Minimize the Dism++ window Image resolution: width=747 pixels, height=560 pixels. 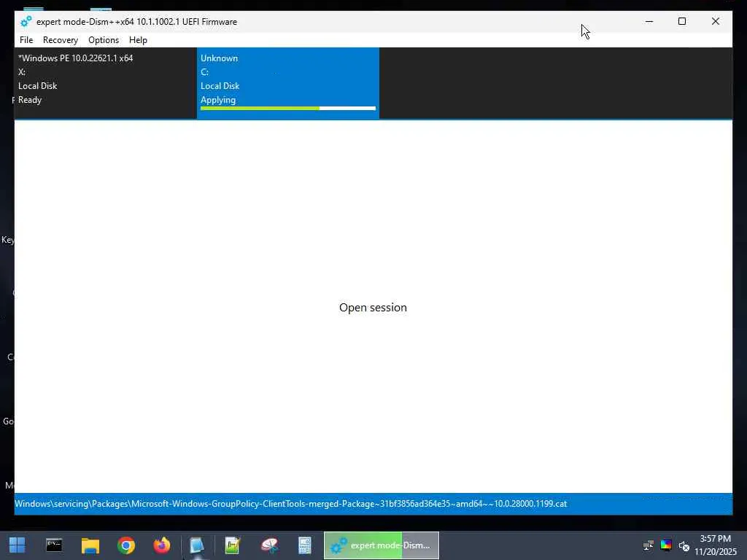[x=649, y=21]
